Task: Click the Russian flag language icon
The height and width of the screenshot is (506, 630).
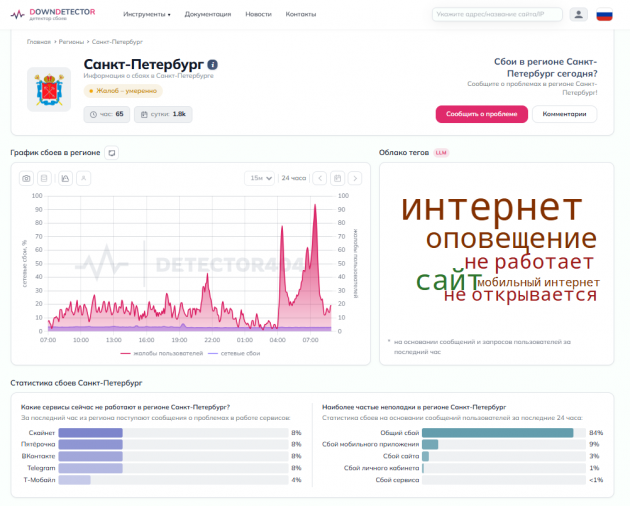Action: [604, 15]
